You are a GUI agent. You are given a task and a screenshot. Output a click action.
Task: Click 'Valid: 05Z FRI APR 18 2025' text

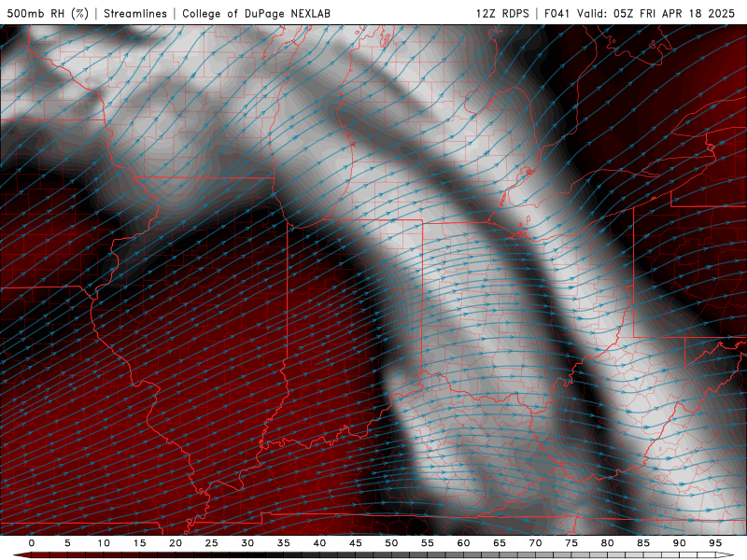coord(656,13)
